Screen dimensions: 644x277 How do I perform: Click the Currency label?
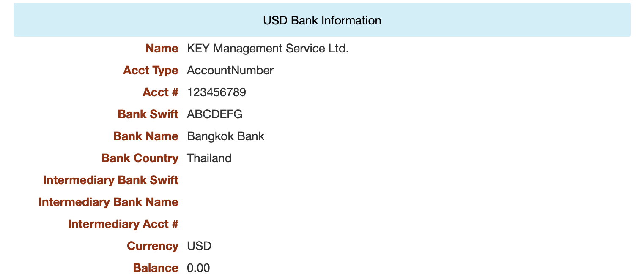pyautogui.click(x=152, y=246)
